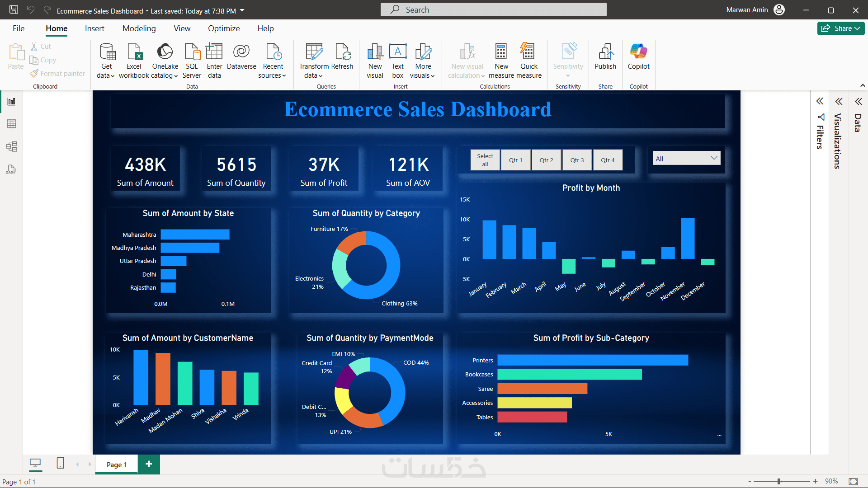The width and height of the screenshot is (868, 488).
Task: Expand the Filters pane
Action: click(820, 101)
